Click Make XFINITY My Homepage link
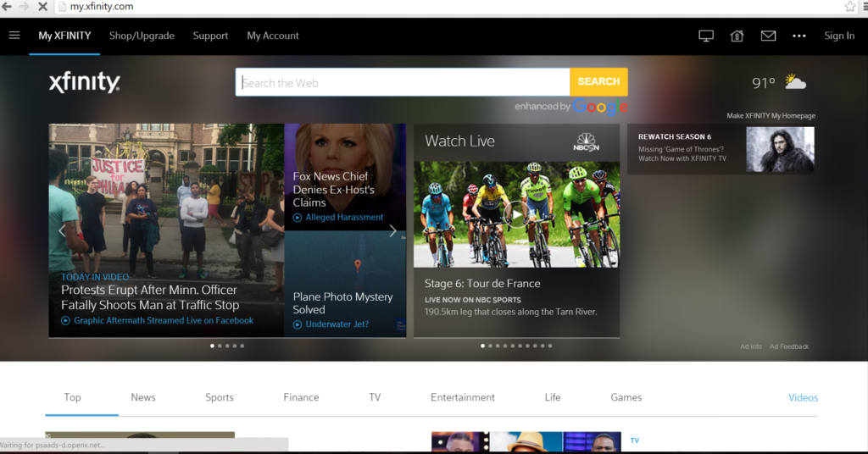The image size is (868, 454). click(x=771, y=116)
